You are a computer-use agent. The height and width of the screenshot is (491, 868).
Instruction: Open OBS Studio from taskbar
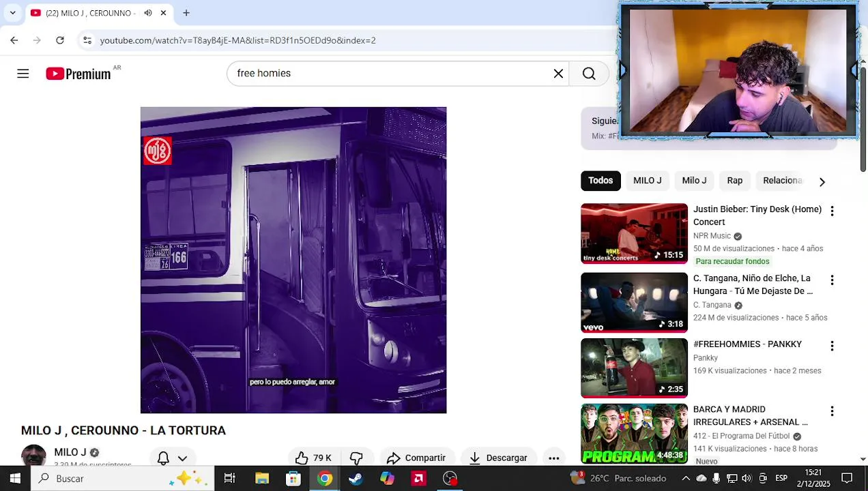[x=450, y=479]
